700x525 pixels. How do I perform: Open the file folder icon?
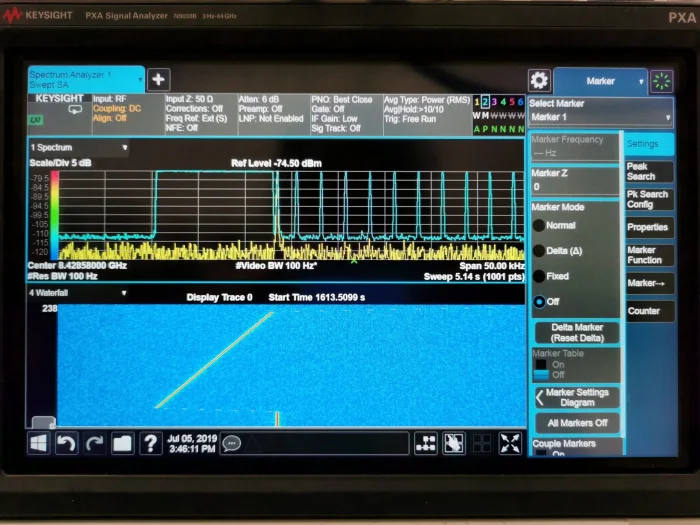click(122, 443)
